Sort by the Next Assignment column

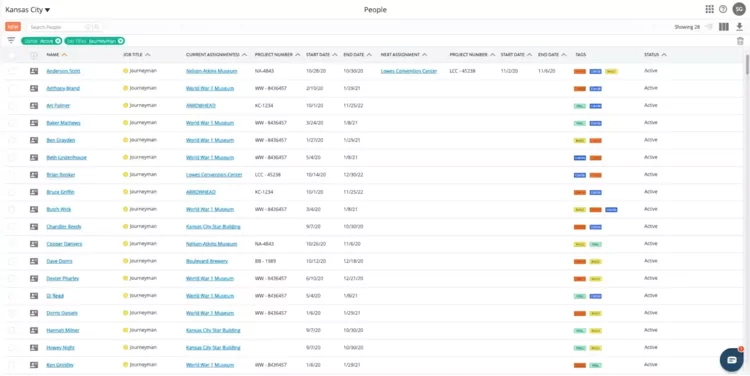pyautogui.click(x=404, y=55)
